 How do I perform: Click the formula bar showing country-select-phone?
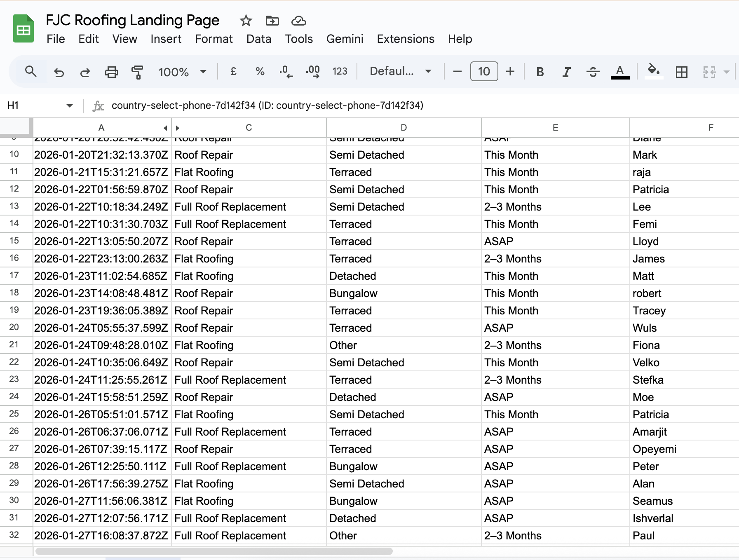point(268,105)
